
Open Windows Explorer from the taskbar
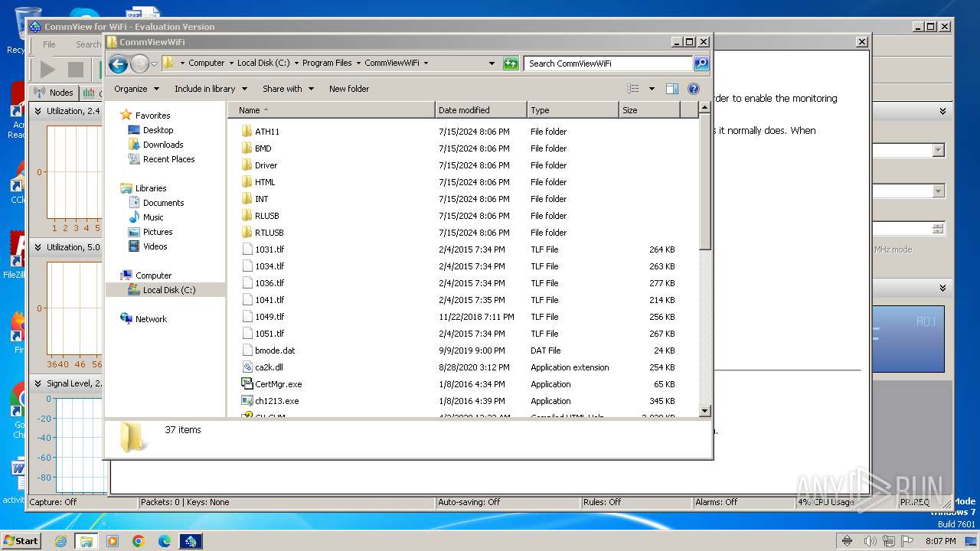point(86,541)
